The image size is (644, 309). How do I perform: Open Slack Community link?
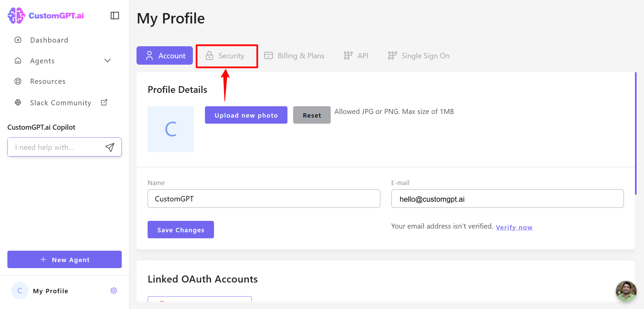click(x=61, y=103)
